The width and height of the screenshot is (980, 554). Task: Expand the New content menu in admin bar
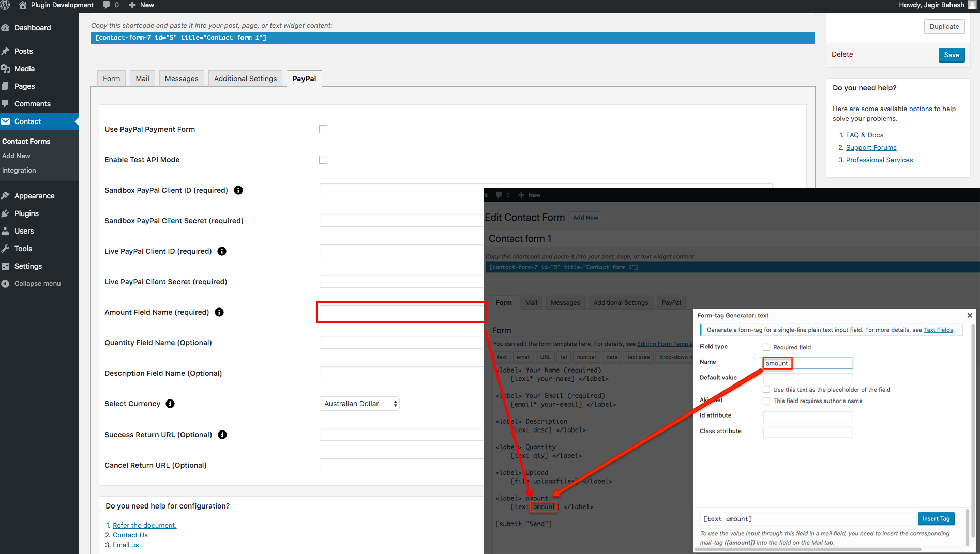[x=141, y=5]
